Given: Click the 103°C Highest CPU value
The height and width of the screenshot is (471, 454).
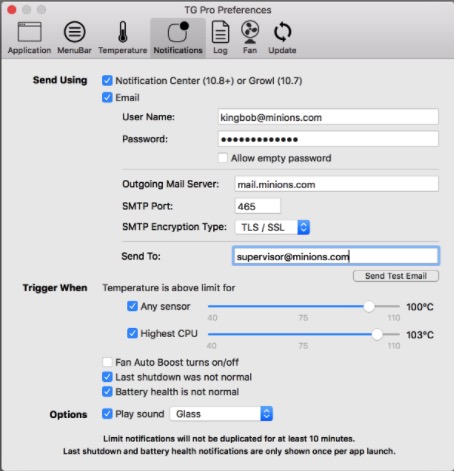Looking at the screenshot, I should click(x=420, y=335).
